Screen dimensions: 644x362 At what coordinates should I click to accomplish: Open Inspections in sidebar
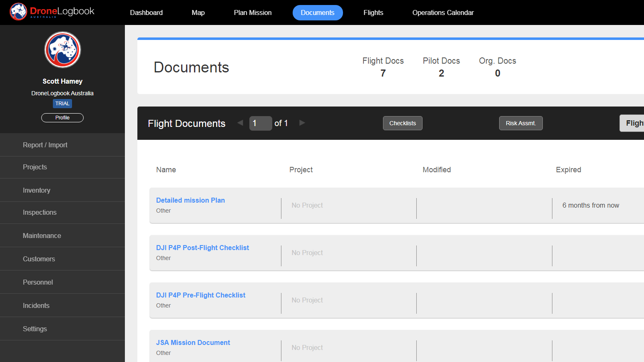[x=62, y=213]
